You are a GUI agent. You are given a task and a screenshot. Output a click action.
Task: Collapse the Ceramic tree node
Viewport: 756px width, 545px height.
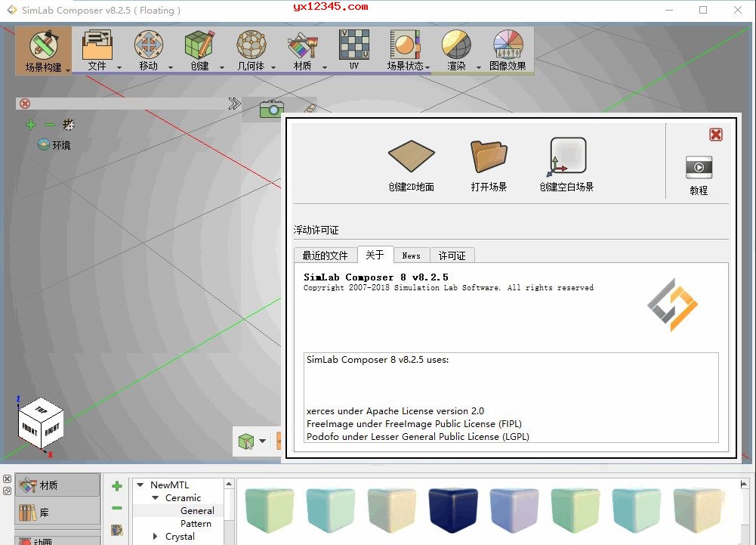pyautogui.click(x=156, y=497)
